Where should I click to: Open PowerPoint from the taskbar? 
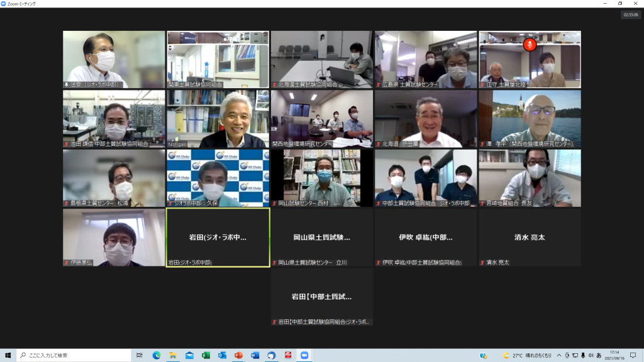238,355
